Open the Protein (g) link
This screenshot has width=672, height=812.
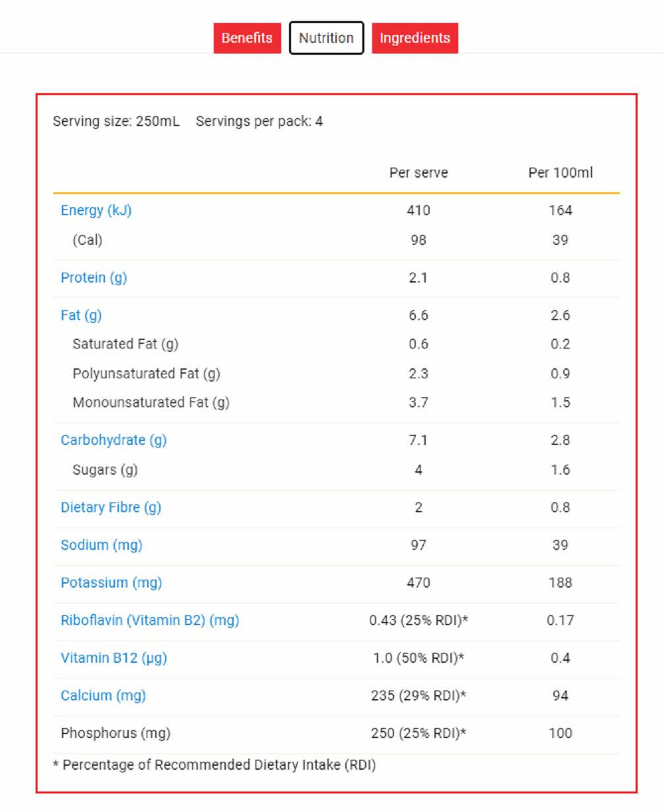point(94,278)
